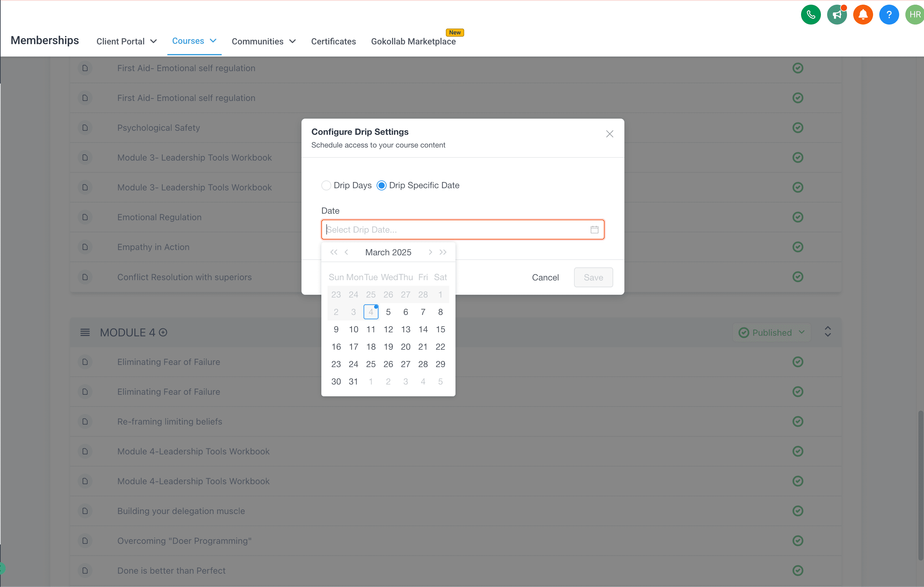This screenshot has width=924, height=587.
Task: Pick today's date, March 4
Action: [371, 312]
